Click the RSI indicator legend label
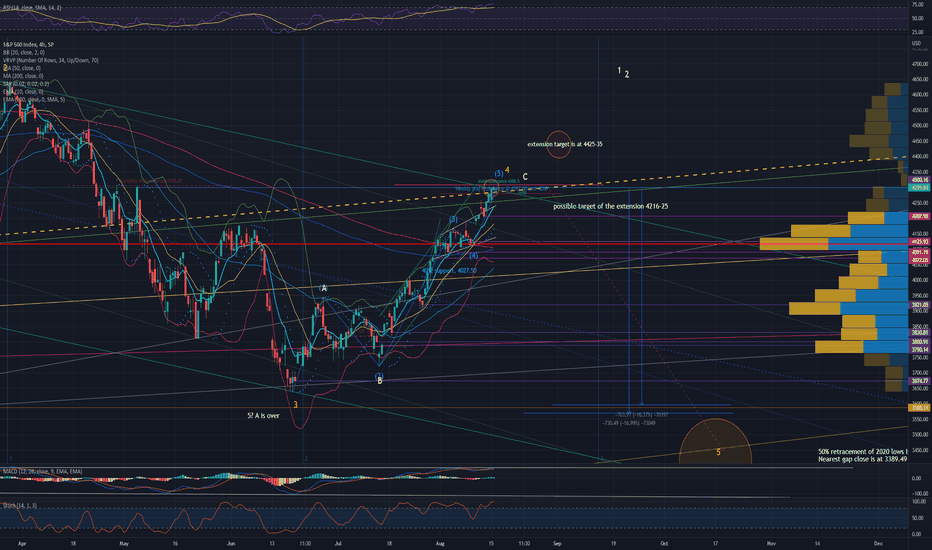 coord(32,8)
